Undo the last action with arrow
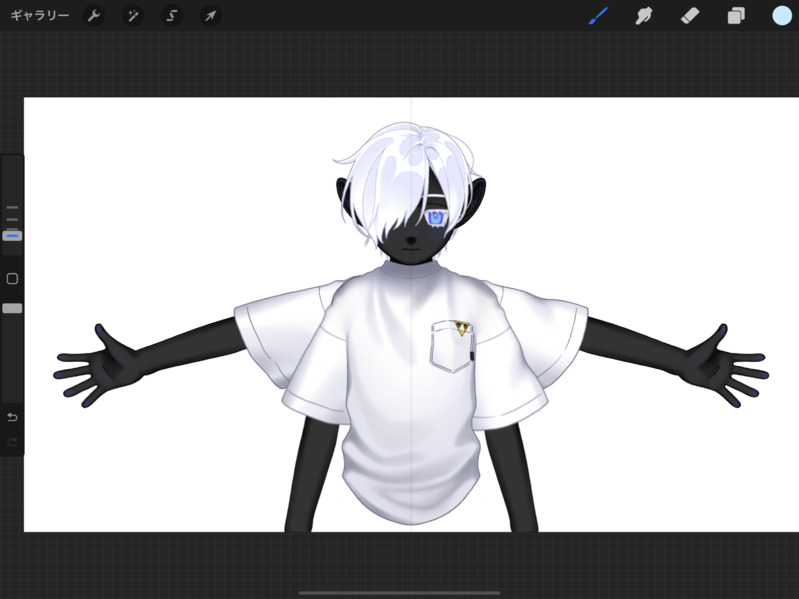Image resolution: width=799 pixels, height=599 pixels. 12,418
